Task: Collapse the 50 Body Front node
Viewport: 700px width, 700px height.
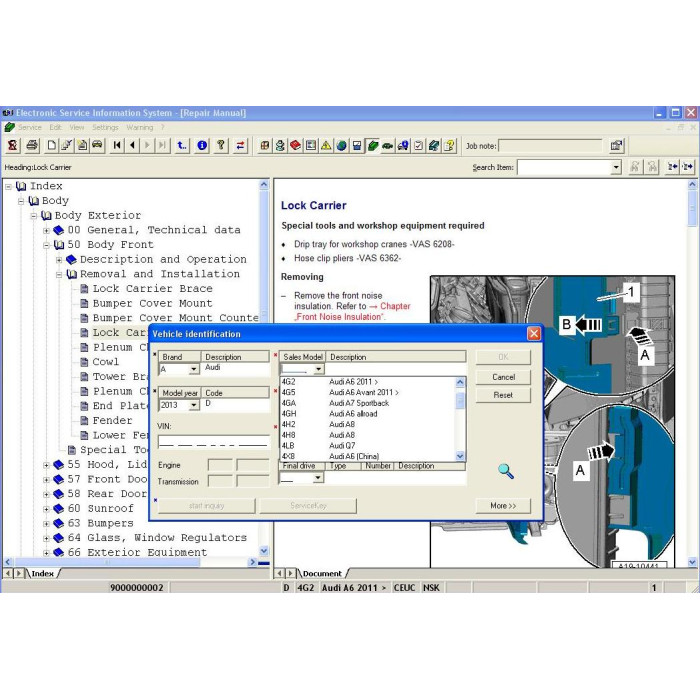Action: (x=46, y=245)
